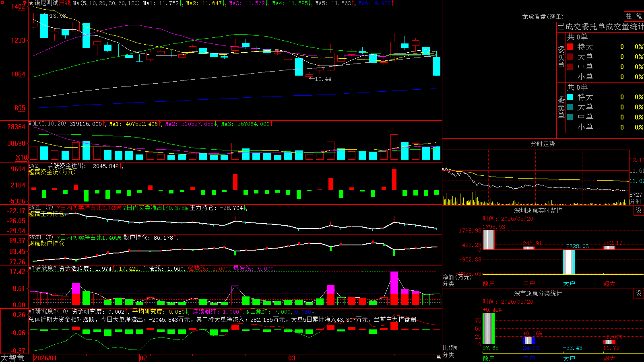Click VOL(5,10,20) indicator label
The width and height of the screenshot is (644, 362).
click(x=47, y=124)
